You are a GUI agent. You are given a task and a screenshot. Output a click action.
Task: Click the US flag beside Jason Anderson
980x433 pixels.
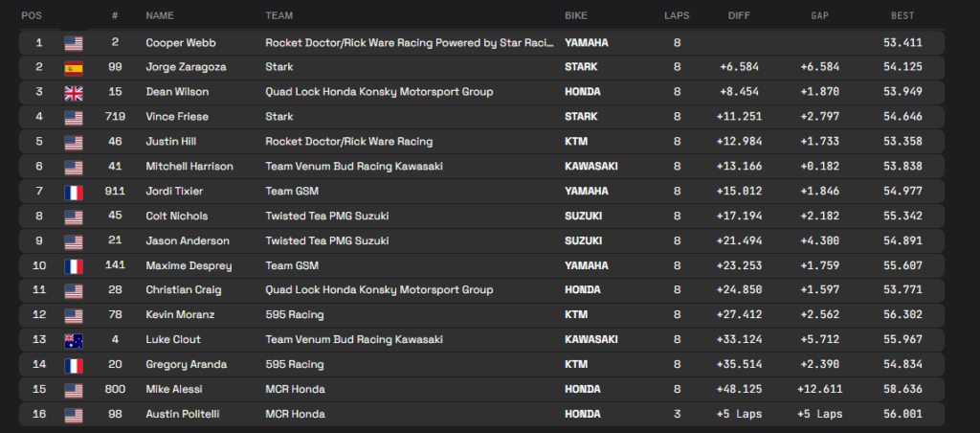tap(74, 242)
